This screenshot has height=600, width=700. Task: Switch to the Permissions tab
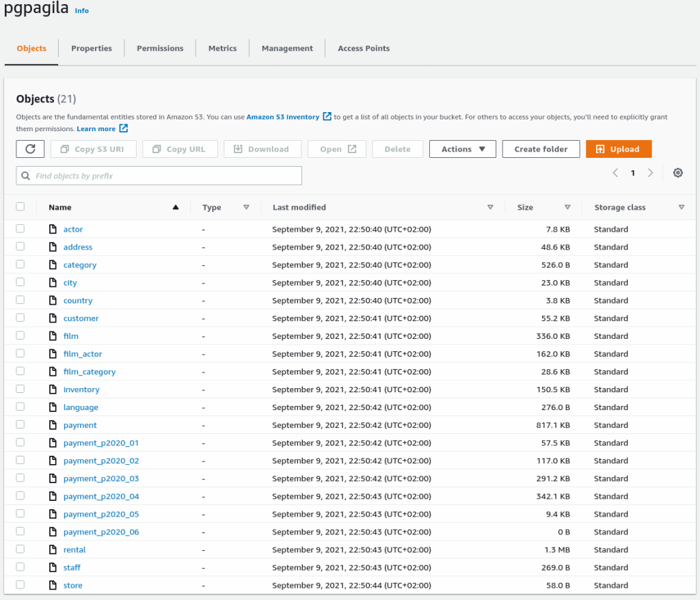[x=160, y=48]
